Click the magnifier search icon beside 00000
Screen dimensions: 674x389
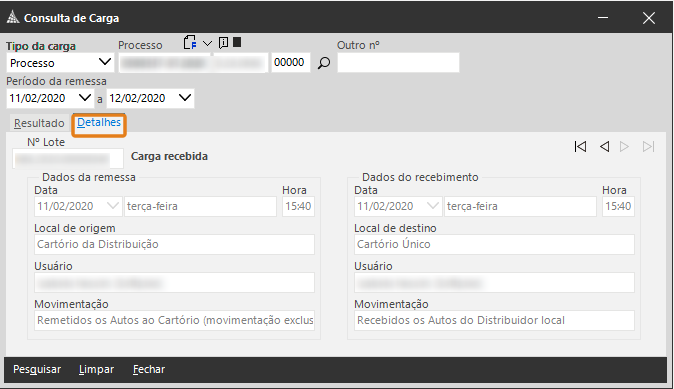tap(324, 63)
